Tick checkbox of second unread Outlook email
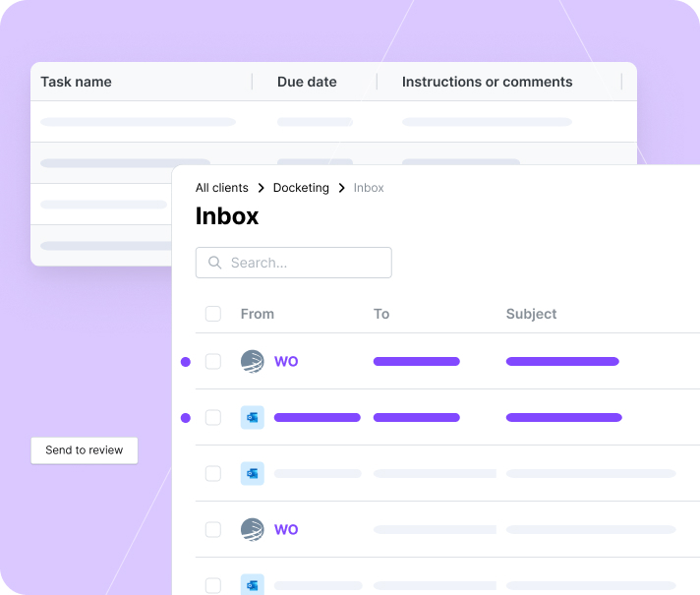700x595 pixels. [x=213, y=418]
